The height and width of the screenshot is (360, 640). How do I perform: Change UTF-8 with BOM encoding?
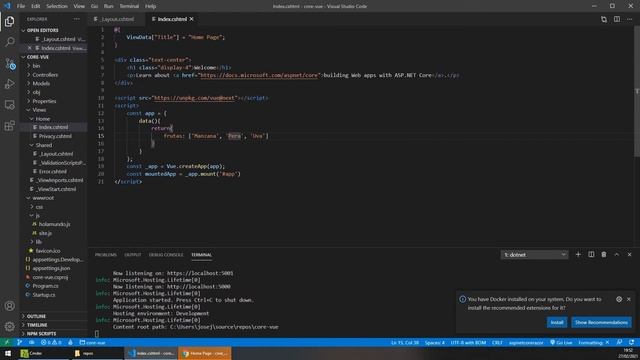(468, 342)
